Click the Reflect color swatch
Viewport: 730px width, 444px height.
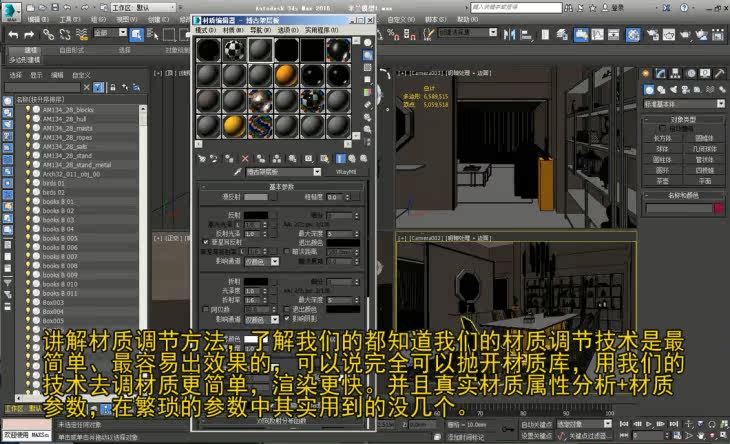(256, 215)
